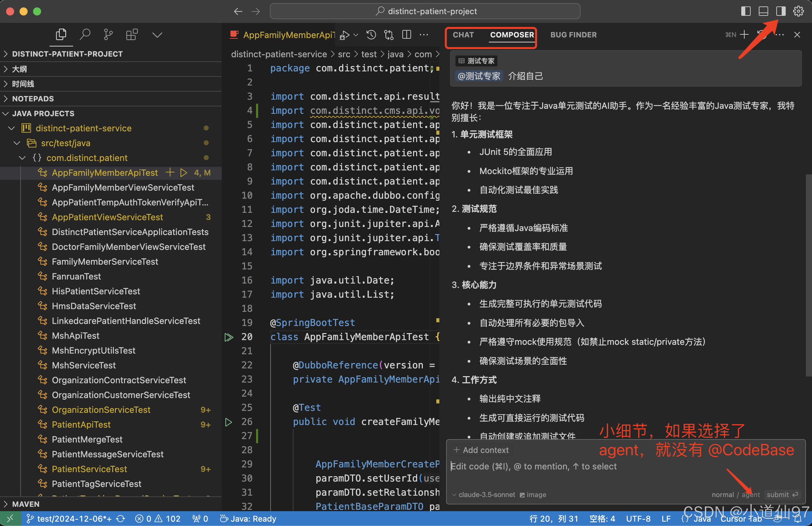Open the Extensions view icon
This screenshot has height=526, width=812.
pyautogui.click(x=132, y=34)
